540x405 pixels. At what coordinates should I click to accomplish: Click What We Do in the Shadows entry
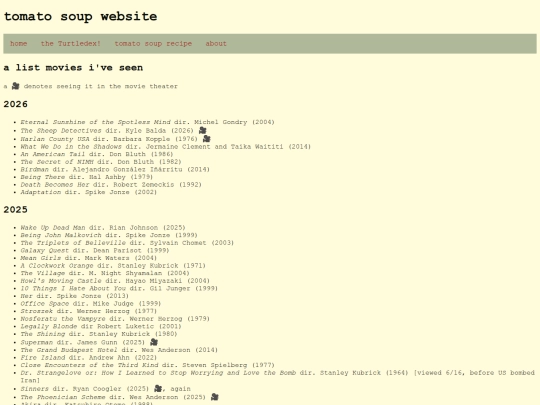(166, 147)
